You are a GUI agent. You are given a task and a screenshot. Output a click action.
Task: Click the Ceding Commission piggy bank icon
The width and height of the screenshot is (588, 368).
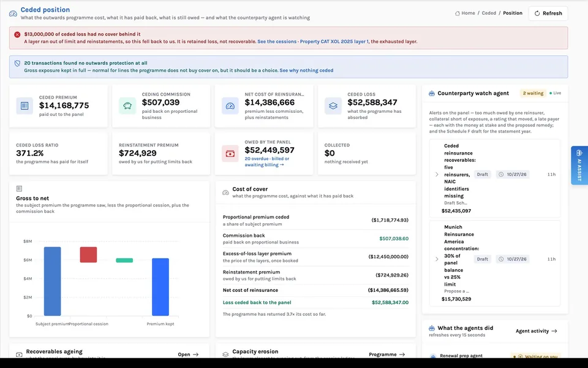pyautogui.click(x=127, y=106)
